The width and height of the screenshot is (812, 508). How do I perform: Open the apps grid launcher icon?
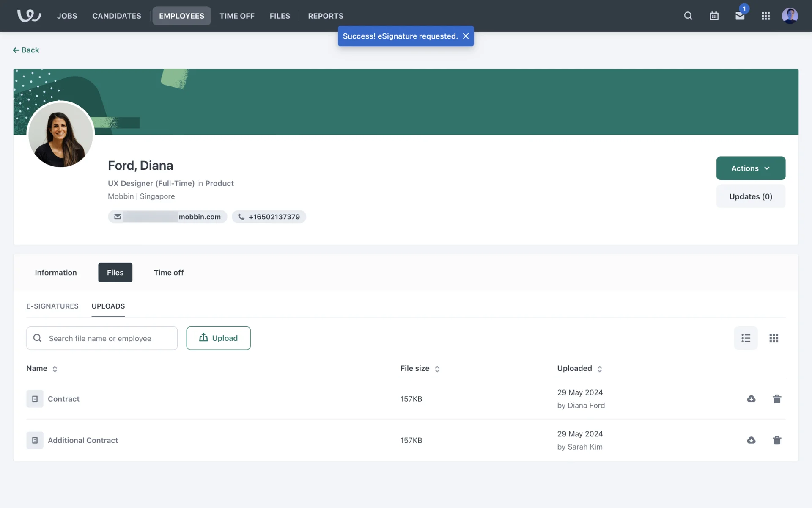[765, 16]
